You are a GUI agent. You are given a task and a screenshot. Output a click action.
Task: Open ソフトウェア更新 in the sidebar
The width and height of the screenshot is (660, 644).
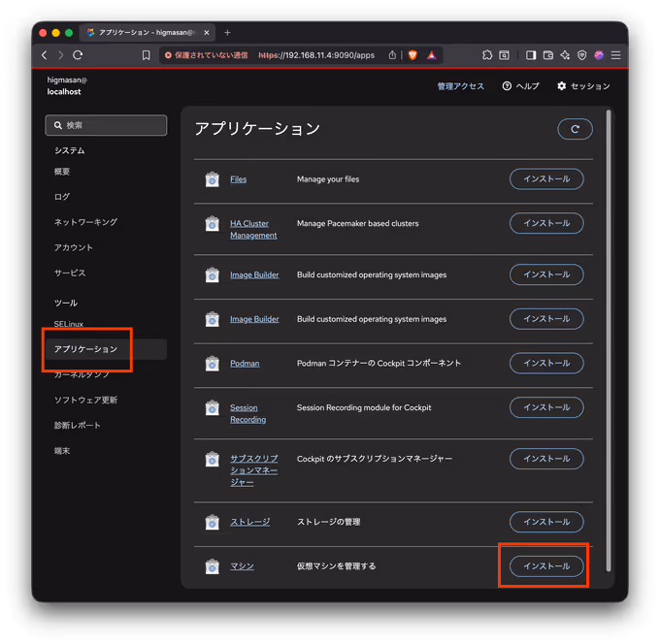point(85,400)
